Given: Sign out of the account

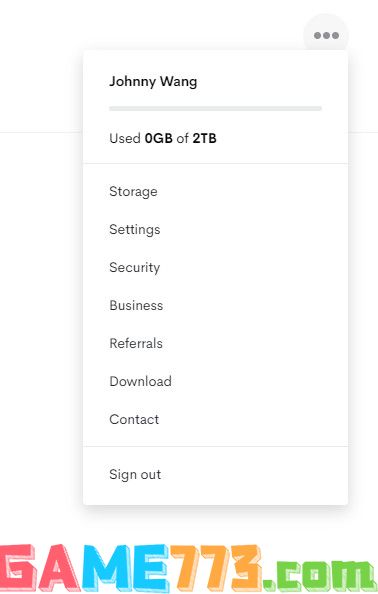Looking at the screenshot, I should click(135, 475).
